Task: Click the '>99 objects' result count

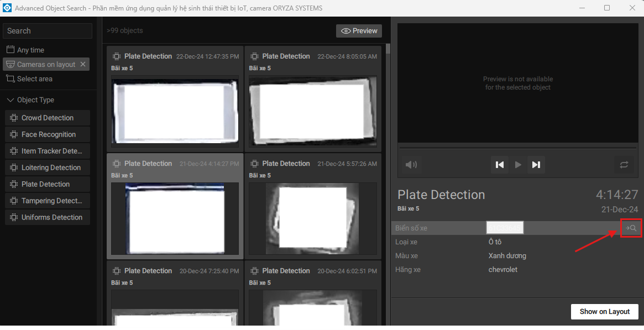Action: [x=125, y=30]
